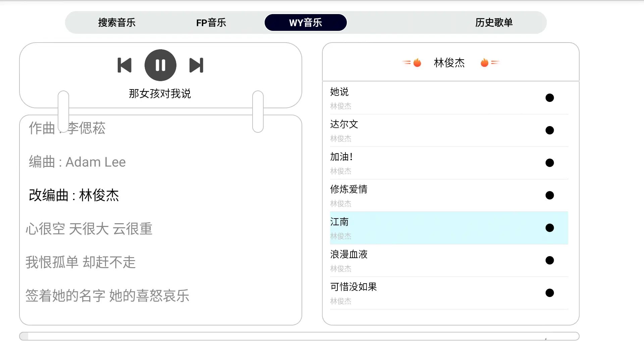Viewport: 644px width, 362px height.
Task: Select the highlighted song 江南
Action: 339,222
